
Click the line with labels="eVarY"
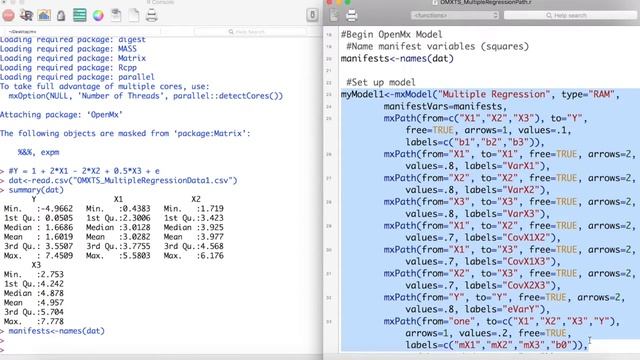point(478,309)
